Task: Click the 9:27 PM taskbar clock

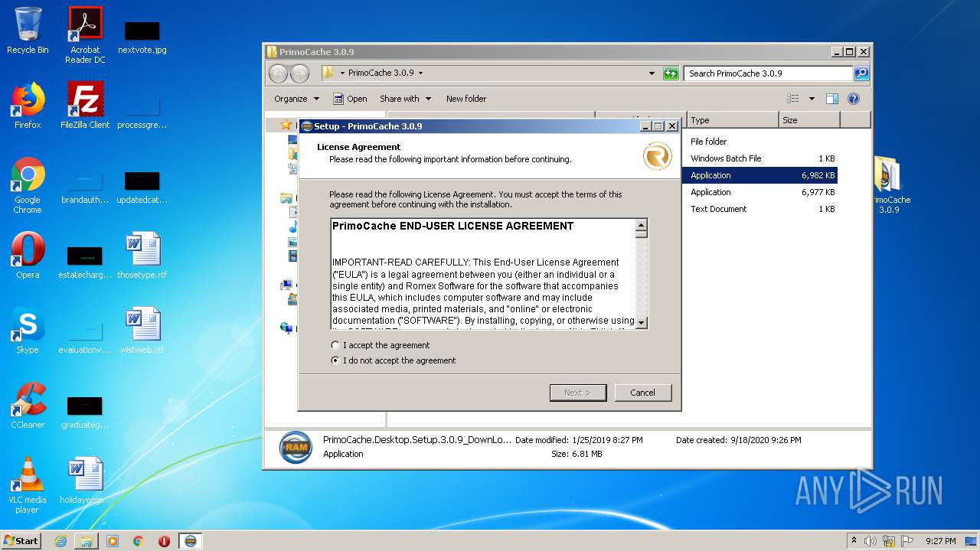Action: click(x=940, y=541)
